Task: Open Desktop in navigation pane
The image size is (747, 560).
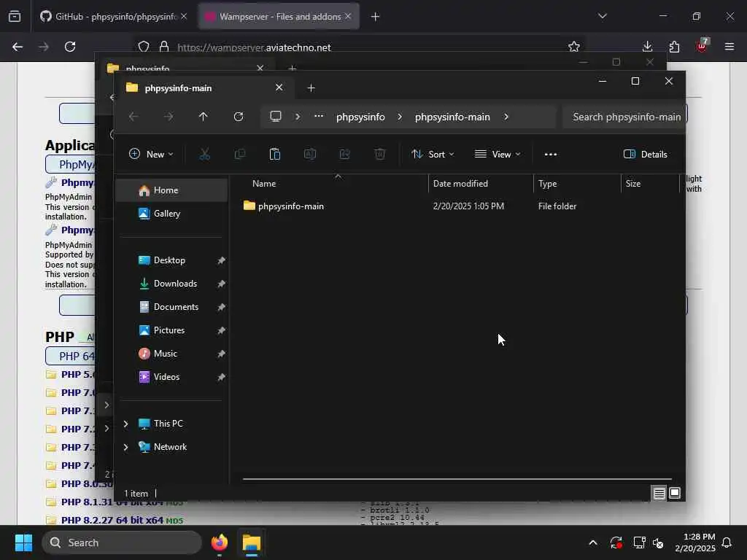Action: 171,260
